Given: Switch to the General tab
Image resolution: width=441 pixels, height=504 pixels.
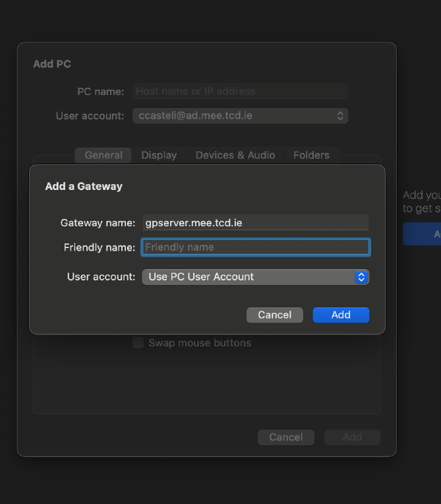Looking at the screenshot, I should [103, 155].
